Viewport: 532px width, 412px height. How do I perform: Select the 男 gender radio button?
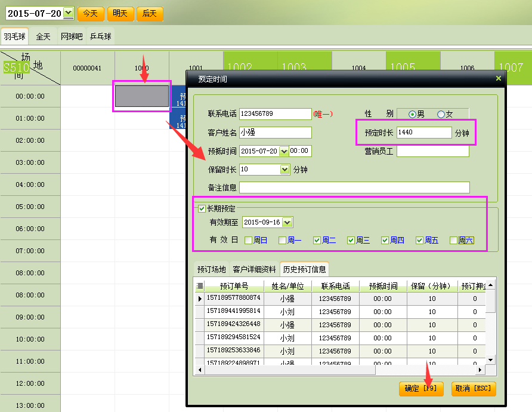(412, 115)
